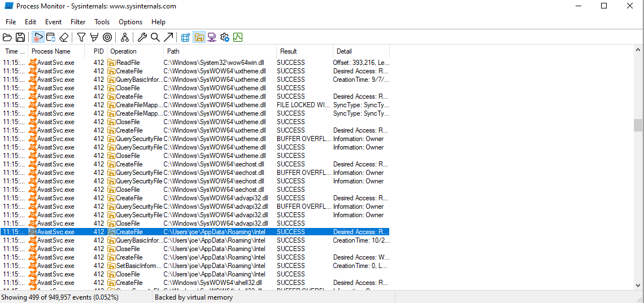This screenshot has width=644, height=303.
Task: Click the Save toolbar icon
Action: [x=20, y=37]
